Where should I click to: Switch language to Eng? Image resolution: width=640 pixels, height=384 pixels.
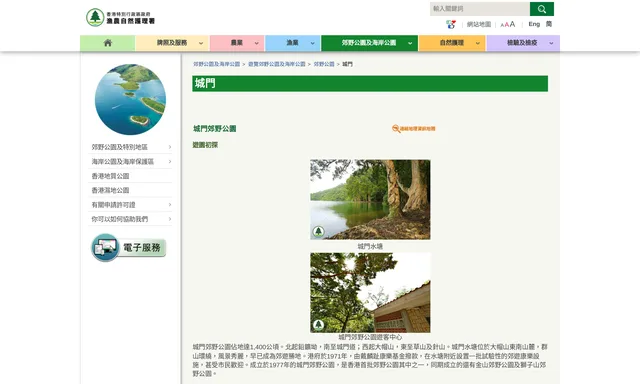(x=534, y=24)
